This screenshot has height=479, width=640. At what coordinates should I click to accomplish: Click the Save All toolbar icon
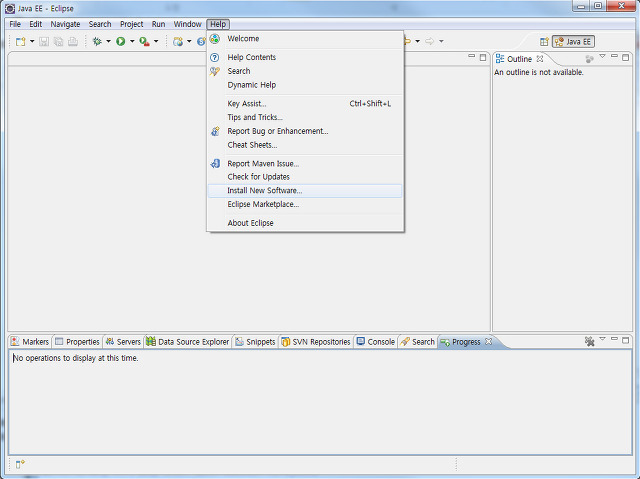58,41
